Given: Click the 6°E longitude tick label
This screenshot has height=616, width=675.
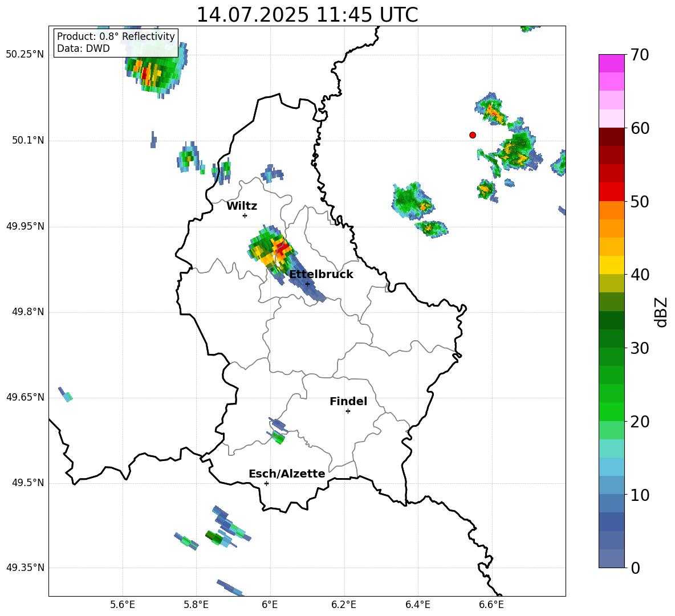Looking at the screenshot, I should click(x=270, y=605).
